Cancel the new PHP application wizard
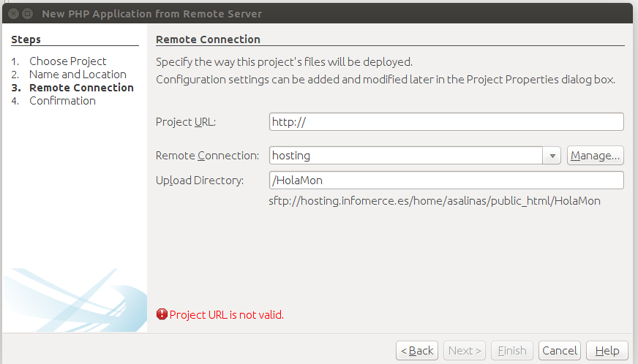The image size is (638, 364). (x=560, y=351)
